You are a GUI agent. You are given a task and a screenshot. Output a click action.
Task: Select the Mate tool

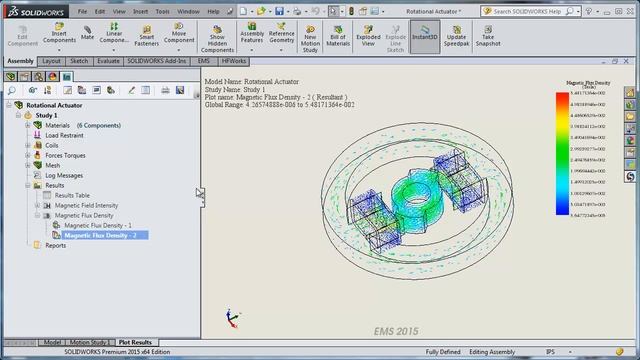pos(87,33)
